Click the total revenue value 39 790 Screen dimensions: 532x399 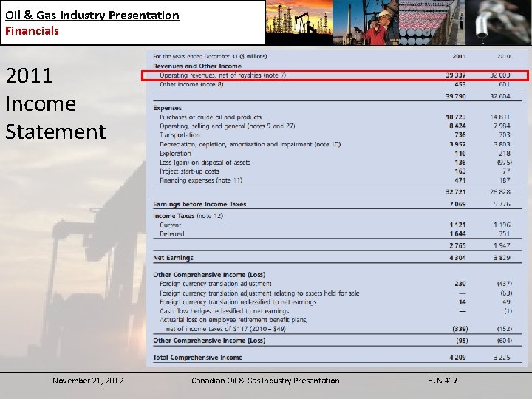pyautogui.click(x=456, y=96)
